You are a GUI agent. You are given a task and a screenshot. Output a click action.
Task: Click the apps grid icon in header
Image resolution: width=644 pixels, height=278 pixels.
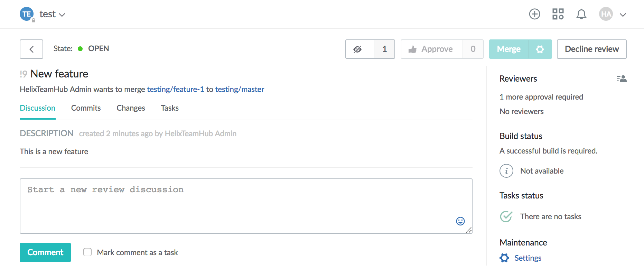coord(558,14)
